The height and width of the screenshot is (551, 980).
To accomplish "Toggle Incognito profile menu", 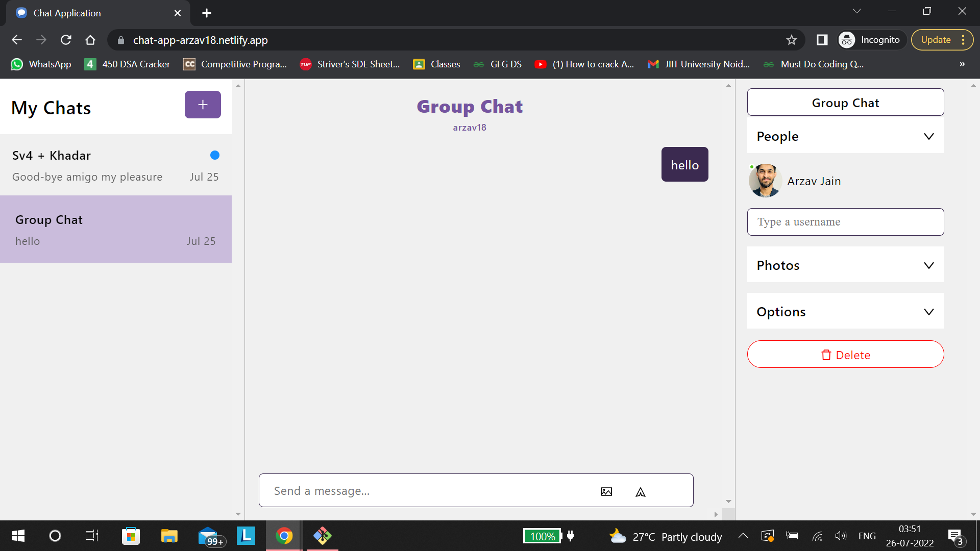I will 870,39.
